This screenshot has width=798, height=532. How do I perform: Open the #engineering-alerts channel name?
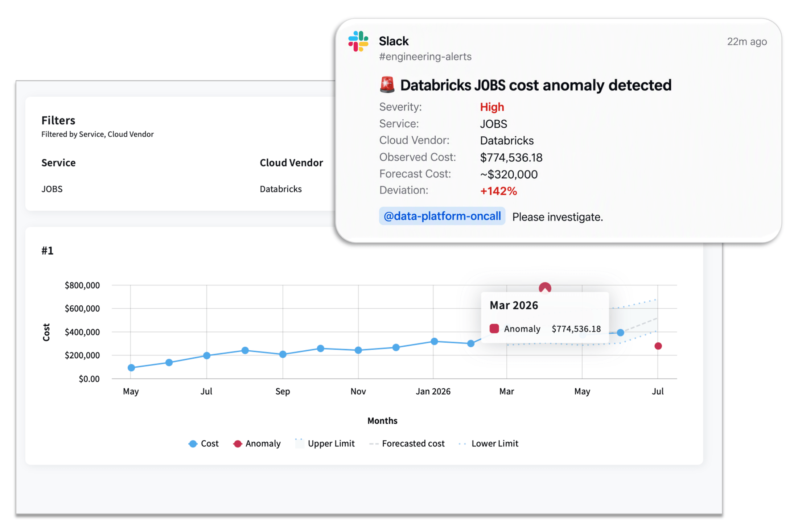pos(425,57)
